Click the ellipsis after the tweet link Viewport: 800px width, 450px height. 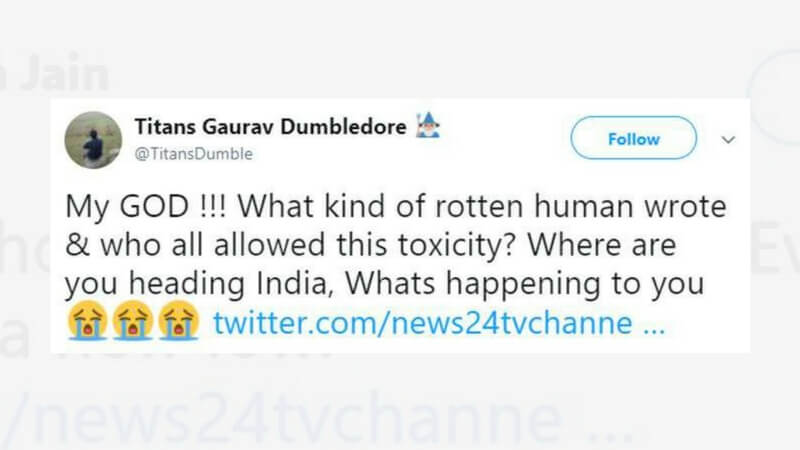pos(652,326)
